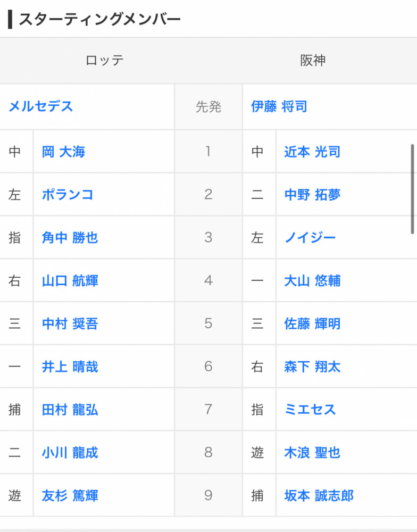Select 角中 勝也 in Lotte lineup
This screenshot has width=417, height=532.
pyautogui.click(x=70, y=238)
